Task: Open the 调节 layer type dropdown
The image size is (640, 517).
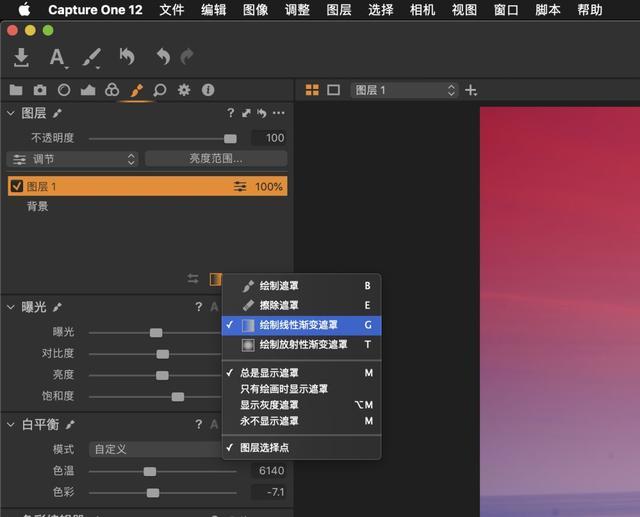Action: tap(73, 159)
